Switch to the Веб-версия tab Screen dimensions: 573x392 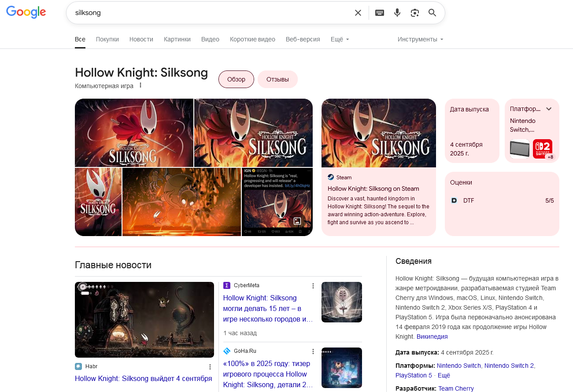pyautogui.click(x=303, y=39)
